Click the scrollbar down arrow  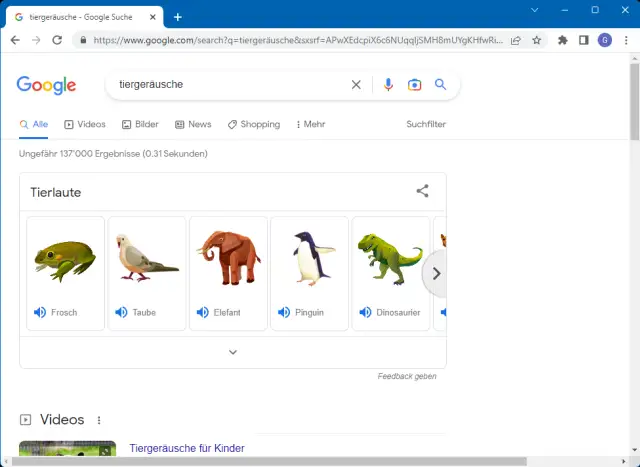(x=635, y=450)
